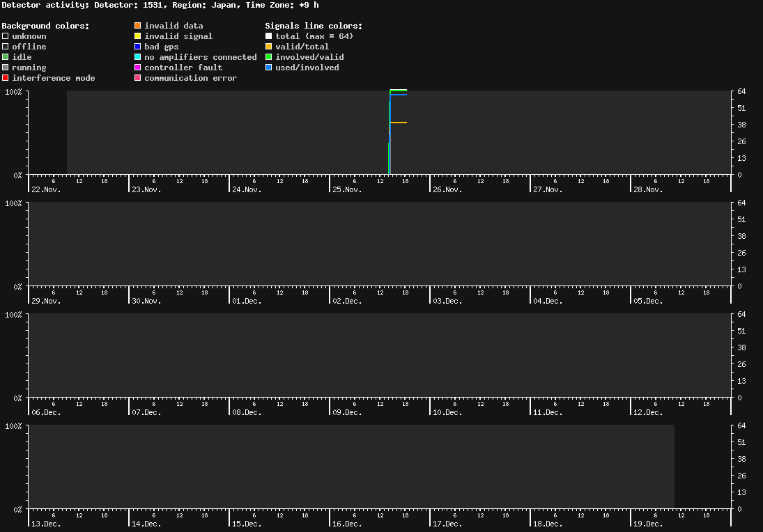Click the signal spike on 25 Nov

coord(390,132)
